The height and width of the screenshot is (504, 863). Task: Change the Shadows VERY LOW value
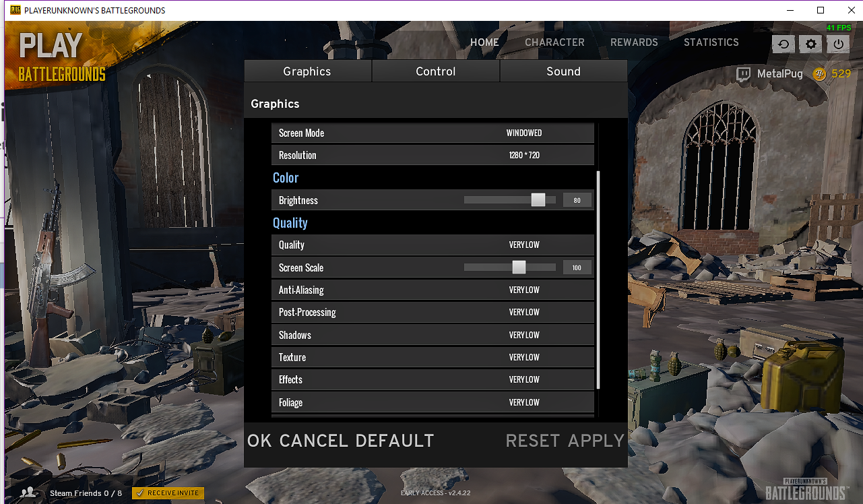(x=524, y=336)
